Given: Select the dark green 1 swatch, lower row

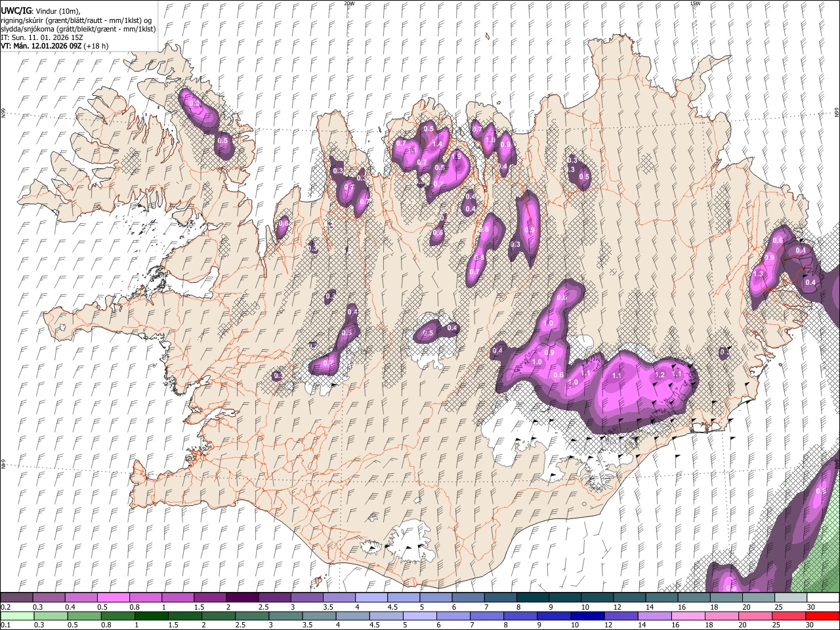Looking at the screenshot, I should pyautogui.click(x=151, y=616).
